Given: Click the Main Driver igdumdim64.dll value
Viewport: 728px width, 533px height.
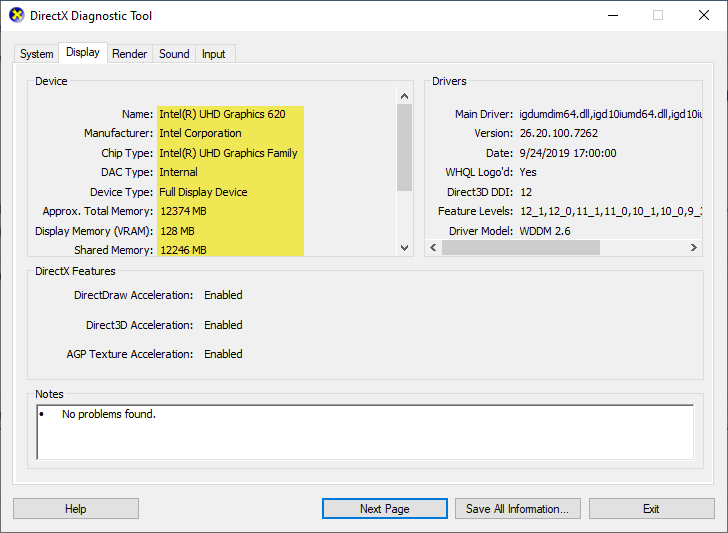Looking at the screenshot, I should [x=610, y=114].
